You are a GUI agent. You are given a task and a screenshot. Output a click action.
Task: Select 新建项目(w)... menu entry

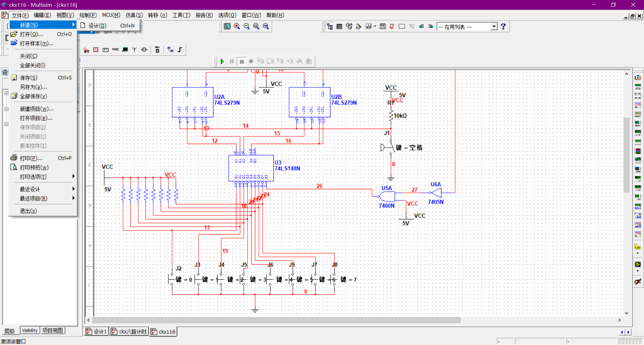[43, 109]
